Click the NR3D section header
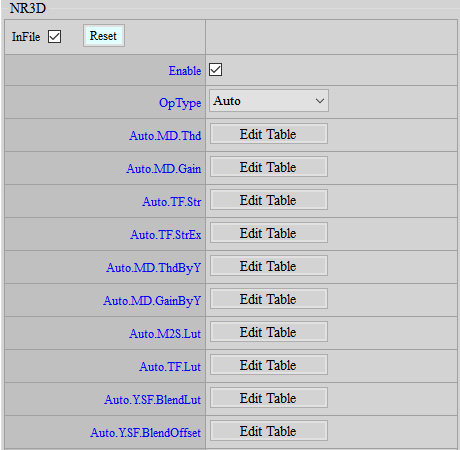The image size is (460, 450). 28,8
